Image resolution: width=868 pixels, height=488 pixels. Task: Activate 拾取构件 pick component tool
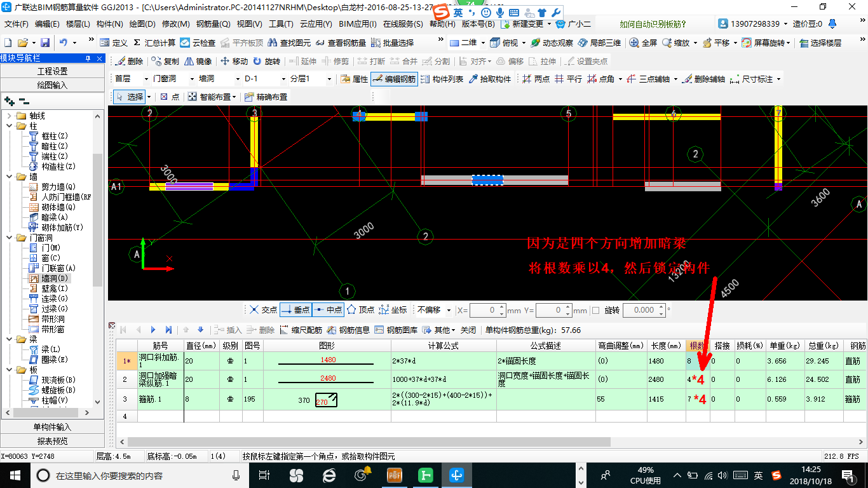pos(489,79)
